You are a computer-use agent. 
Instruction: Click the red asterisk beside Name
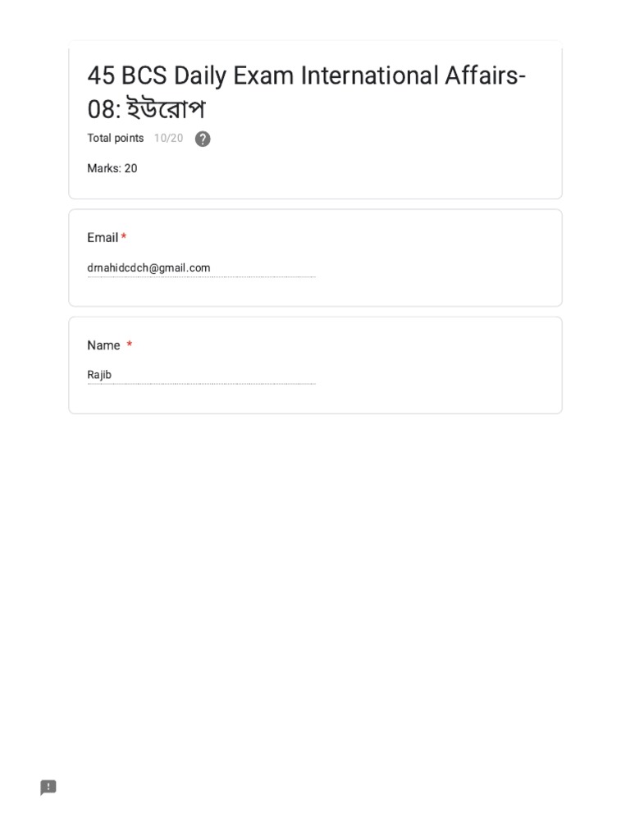click(129, 344)
